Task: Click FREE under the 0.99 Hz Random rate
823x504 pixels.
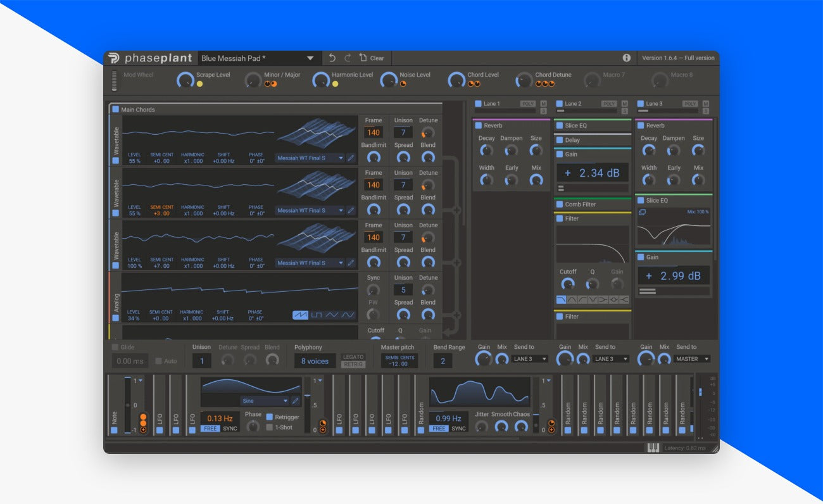Action: [438, 429]
